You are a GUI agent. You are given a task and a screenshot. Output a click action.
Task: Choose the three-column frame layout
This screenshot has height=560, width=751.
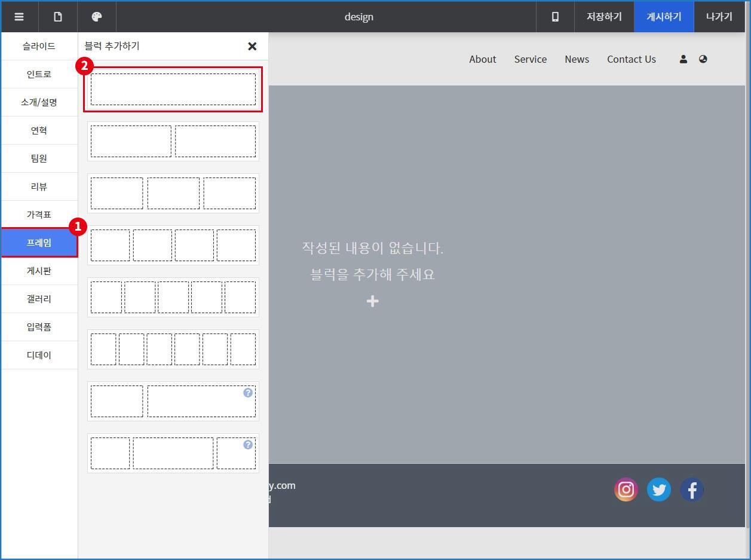click(x=173, y=193)
